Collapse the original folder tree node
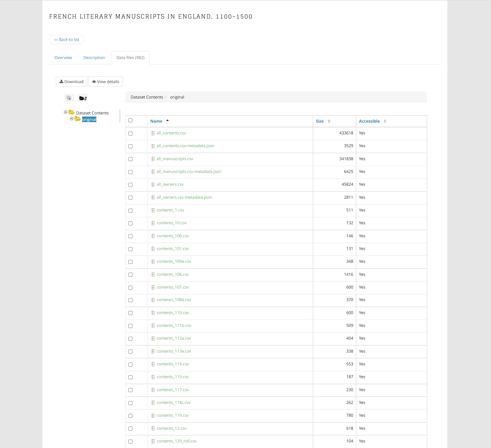The height and width of the screenshot is (448, 491). pos(71,119)
